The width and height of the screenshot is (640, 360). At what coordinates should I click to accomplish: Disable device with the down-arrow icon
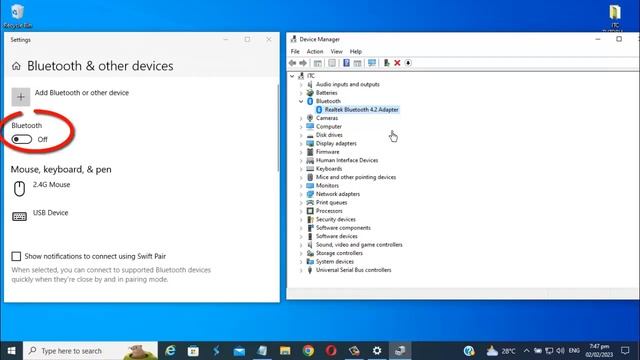408,63
